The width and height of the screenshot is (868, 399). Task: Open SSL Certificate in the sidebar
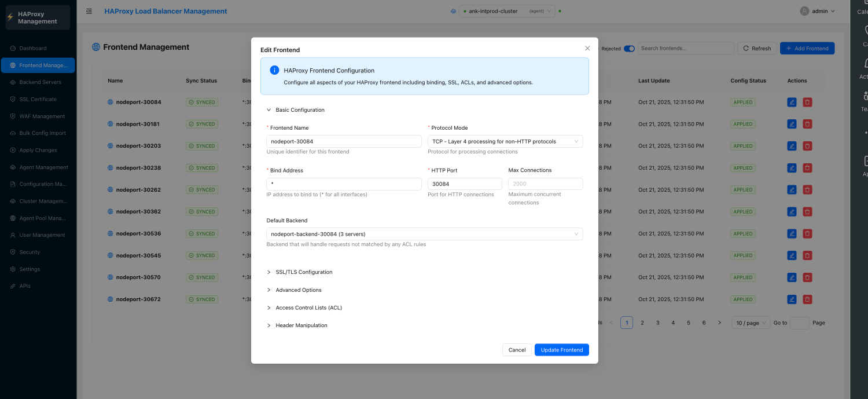click(38, 99)
